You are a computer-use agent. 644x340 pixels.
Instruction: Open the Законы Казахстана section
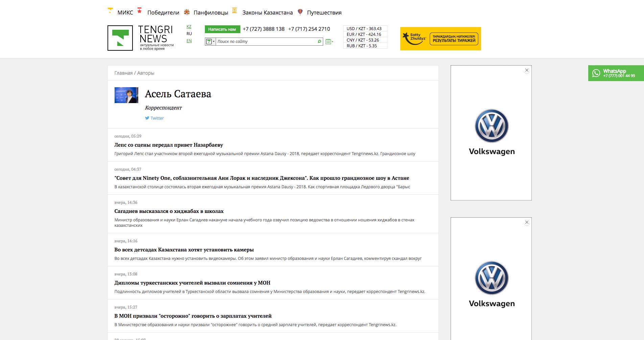267,13
